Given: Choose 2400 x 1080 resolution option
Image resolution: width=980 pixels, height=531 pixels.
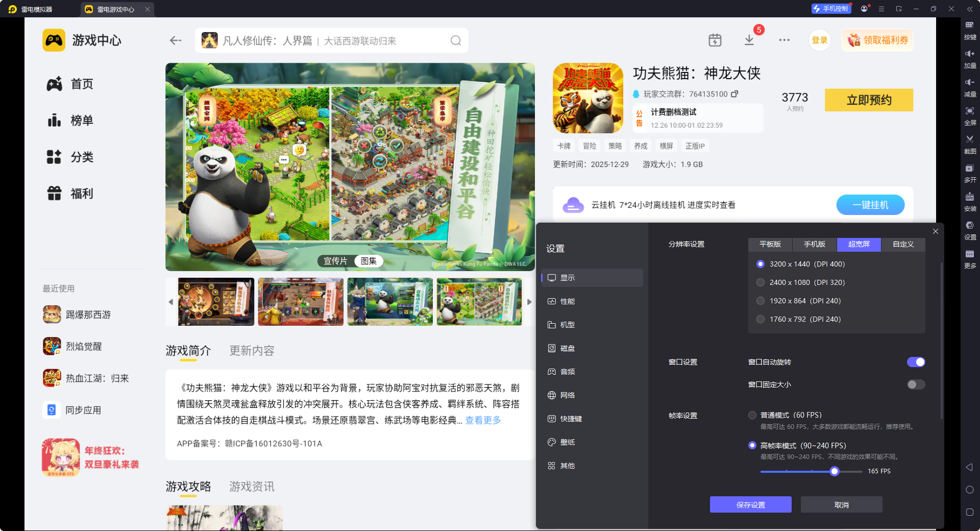Looking at the screenshot, I should pyautogui.click(x=761, y=282).
